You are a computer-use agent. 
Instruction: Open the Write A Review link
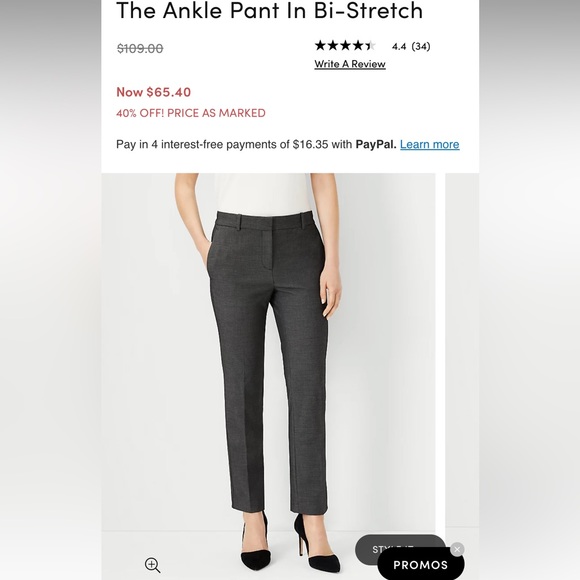350,64
